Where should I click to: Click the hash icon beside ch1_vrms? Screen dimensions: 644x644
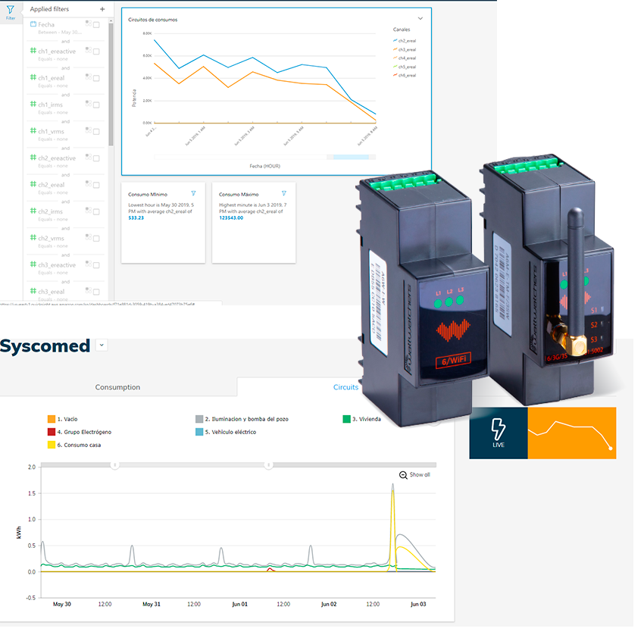pos(33,130)
